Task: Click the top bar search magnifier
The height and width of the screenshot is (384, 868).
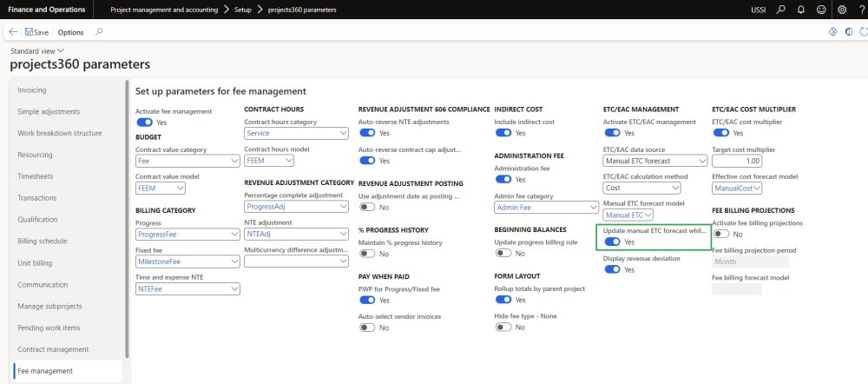Action: tap(779, 10)
